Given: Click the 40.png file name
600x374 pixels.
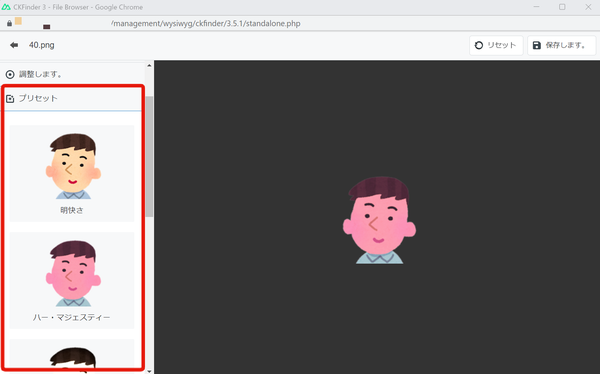Looking at the screenshot, I should [41, 45].
